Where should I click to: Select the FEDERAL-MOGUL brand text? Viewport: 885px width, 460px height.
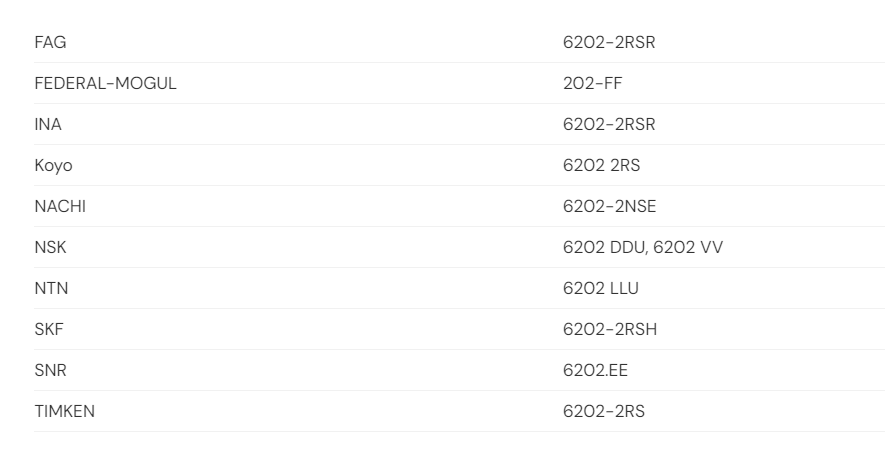coord(105,83)
